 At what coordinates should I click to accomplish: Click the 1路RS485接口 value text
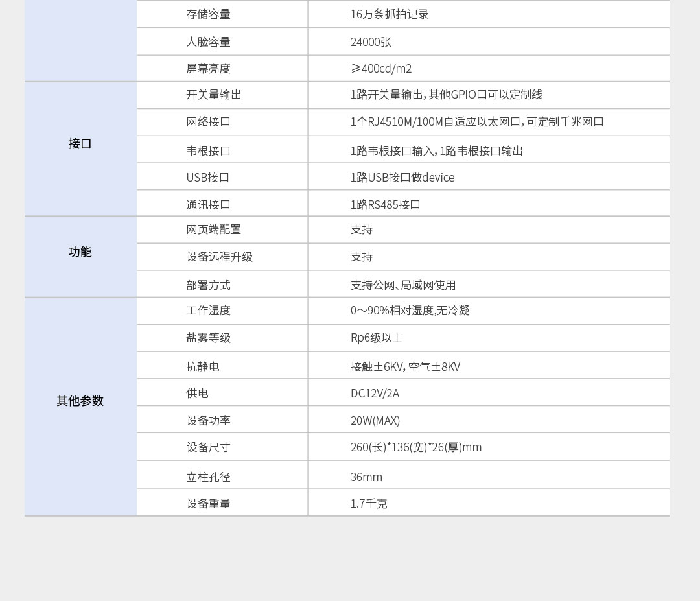click(386, 205)
